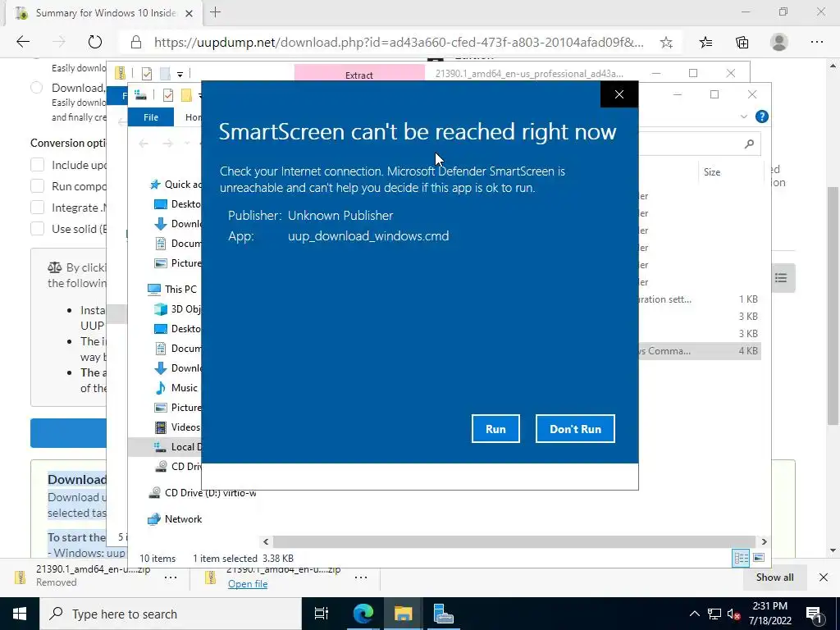Viewport: 840px width, 630px height.
Task: Click the Type here to search box
Action: (x=171, y=614)
